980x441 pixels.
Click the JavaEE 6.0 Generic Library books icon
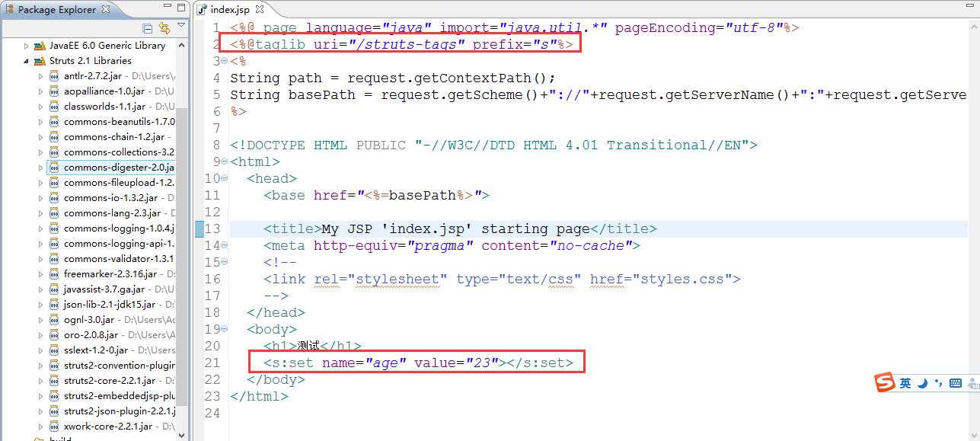click(x=41, y=46)
